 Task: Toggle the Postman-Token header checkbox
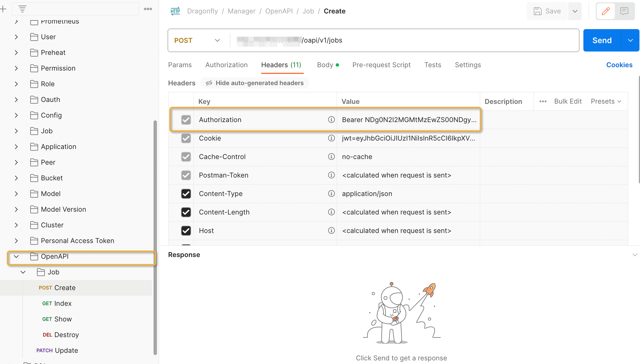(186, 175)
